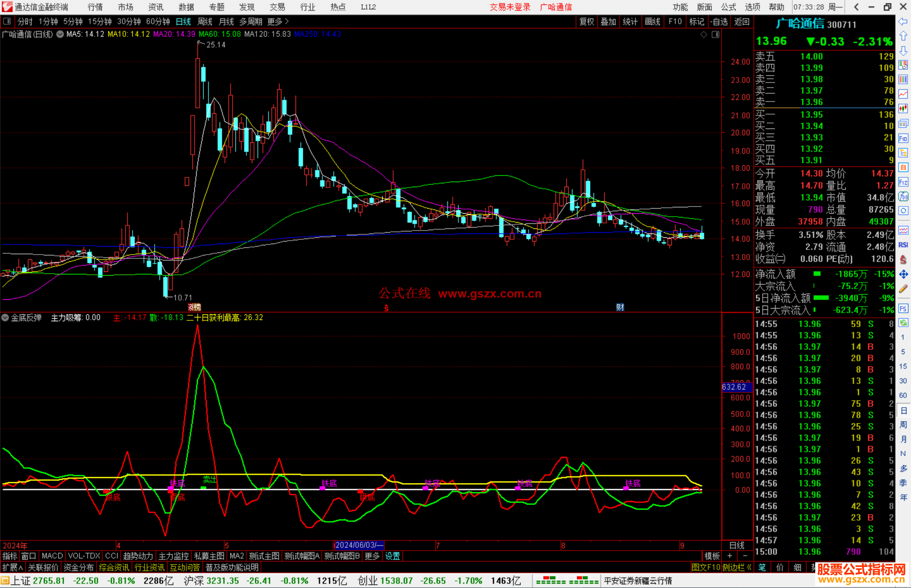
Task: Click the green refresh sidebar icon
Action: pos(903,323)
